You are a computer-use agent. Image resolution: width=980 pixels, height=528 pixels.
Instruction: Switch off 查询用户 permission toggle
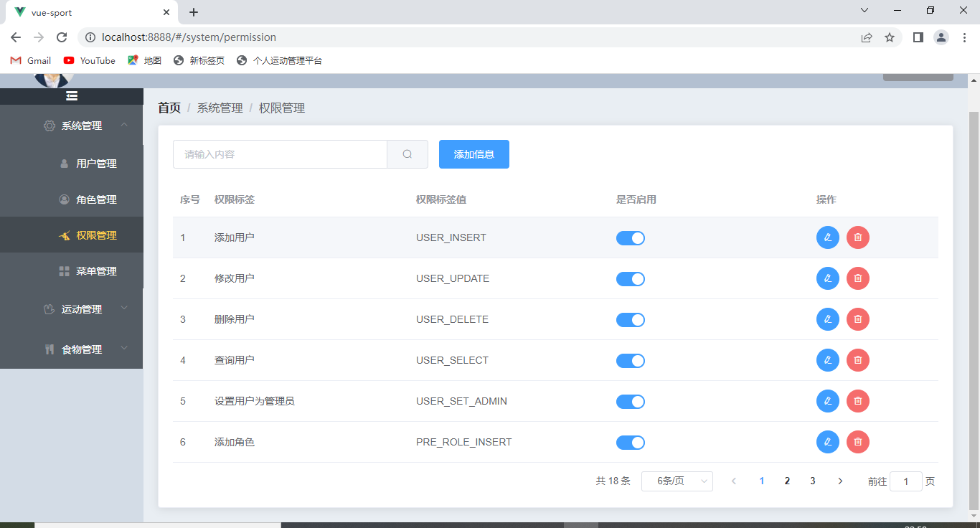click(631, 360)
